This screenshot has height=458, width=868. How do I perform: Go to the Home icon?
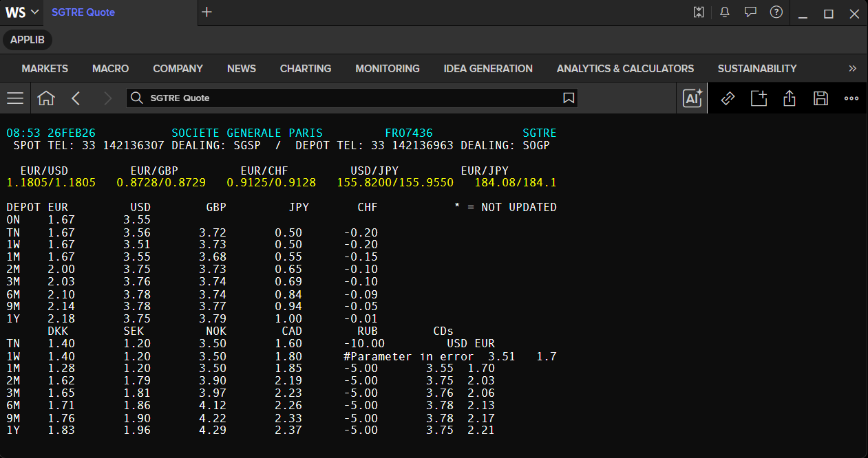coord(46,98)
